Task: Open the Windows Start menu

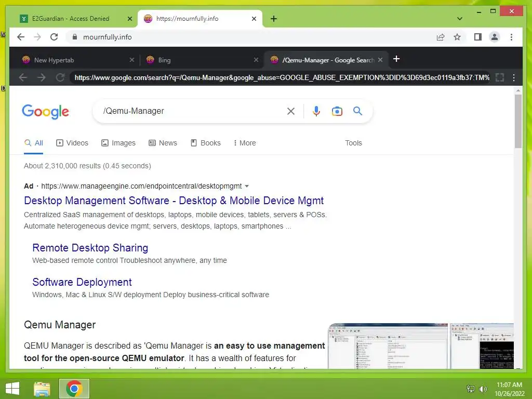Action: [12, 389]
